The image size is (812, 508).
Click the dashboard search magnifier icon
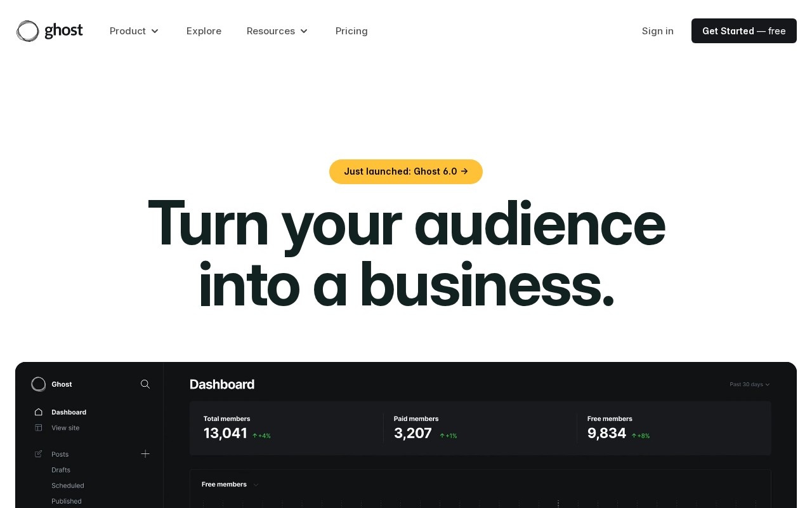click(x=145, y=384)
